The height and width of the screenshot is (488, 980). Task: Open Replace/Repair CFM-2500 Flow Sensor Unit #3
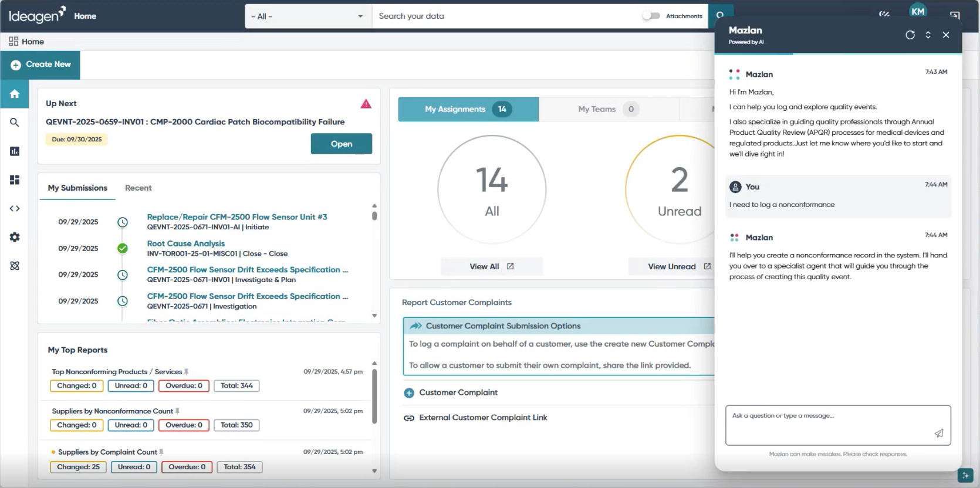coord(237,217)
